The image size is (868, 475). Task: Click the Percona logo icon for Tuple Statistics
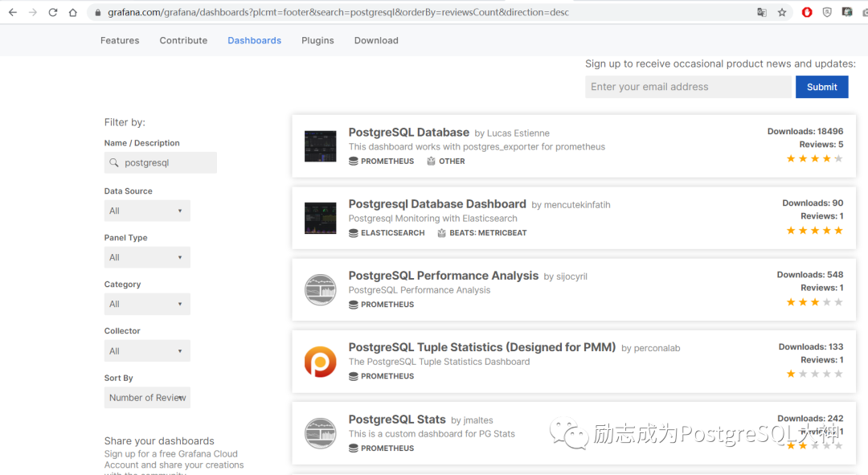pos(321,362)
